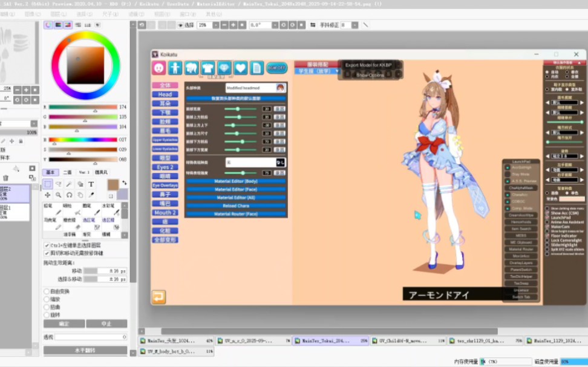Screen dimensions: 588x367
Task: Open the stabilizer 手抖修正 value dropdown
Action: point(354,25)
